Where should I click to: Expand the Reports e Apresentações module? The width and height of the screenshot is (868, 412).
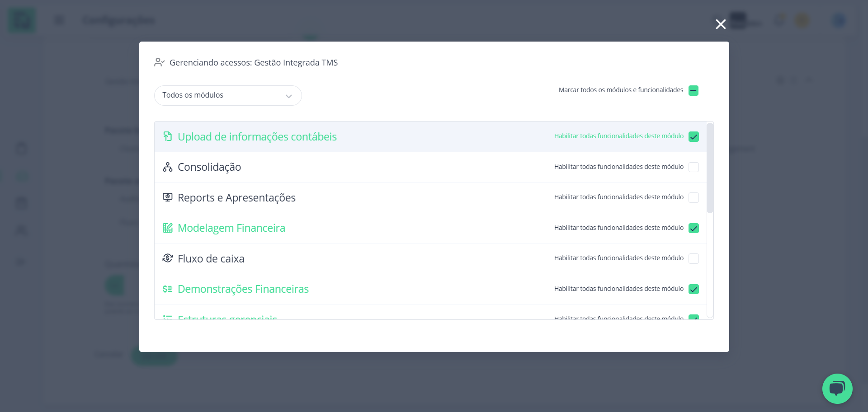(236, 198)
